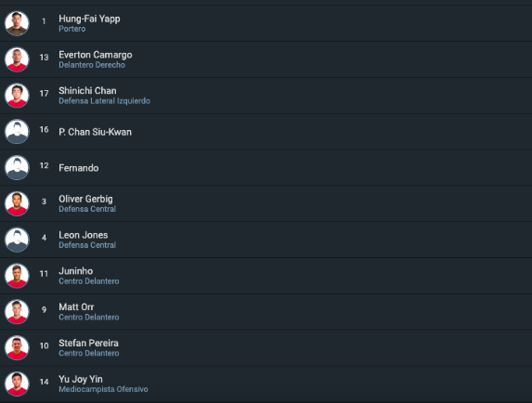
Task: Open Matt Orr player name link
Action: [x=76, y=307]
